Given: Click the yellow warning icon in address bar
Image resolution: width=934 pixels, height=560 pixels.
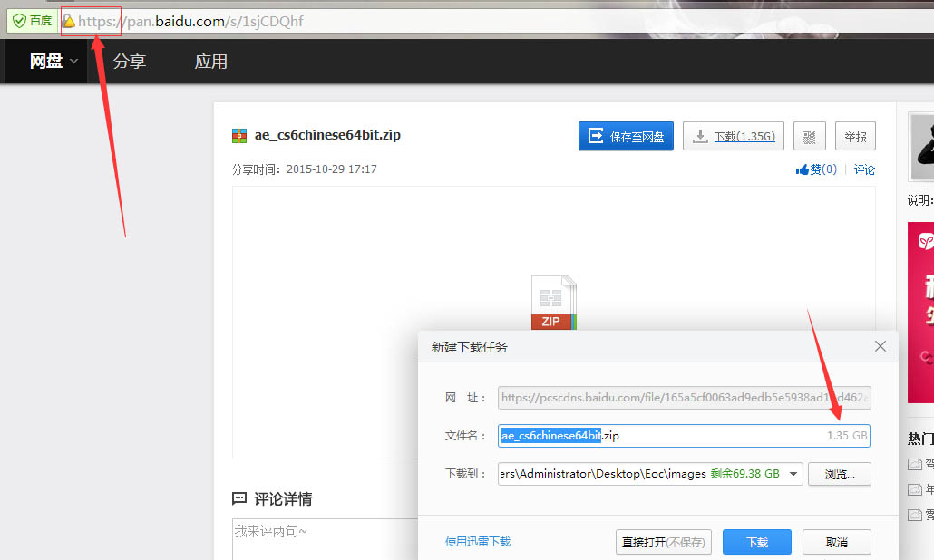Looking at the screenshot, I should (69, 22).
